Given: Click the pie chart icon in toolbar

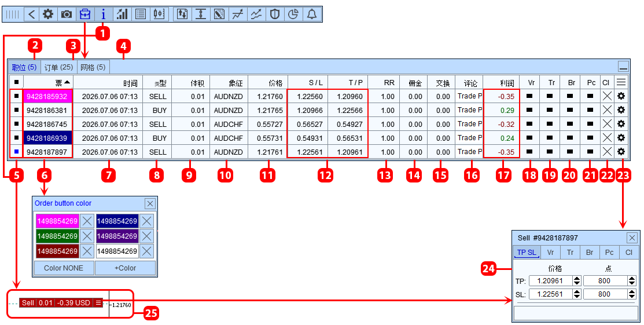Looking at the screenshot, I should tap(293, 14).
